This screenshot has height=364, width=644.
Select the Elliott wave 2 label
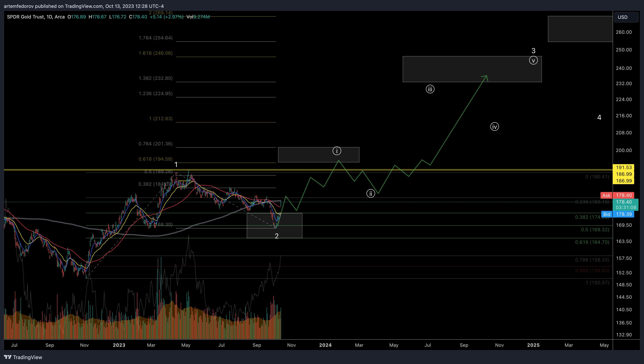pyautogui.click(x=277, y=236)
